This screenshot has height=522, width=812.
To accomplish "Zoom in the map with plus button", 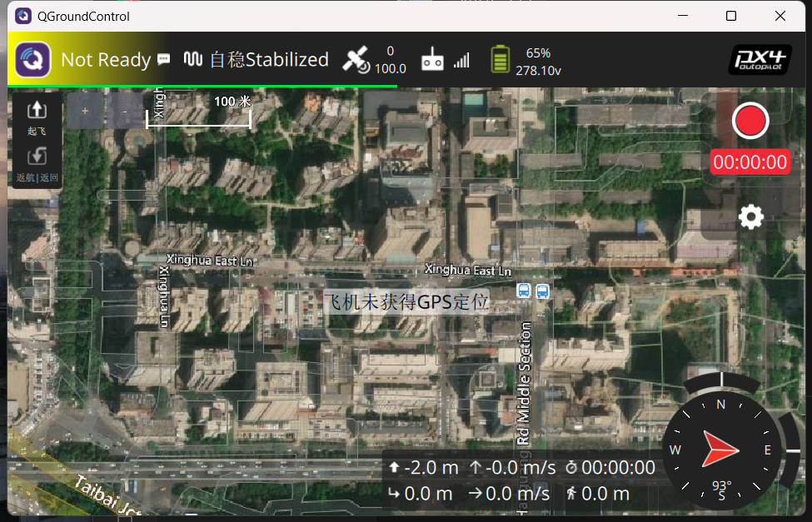I will (x=84, y=111).
